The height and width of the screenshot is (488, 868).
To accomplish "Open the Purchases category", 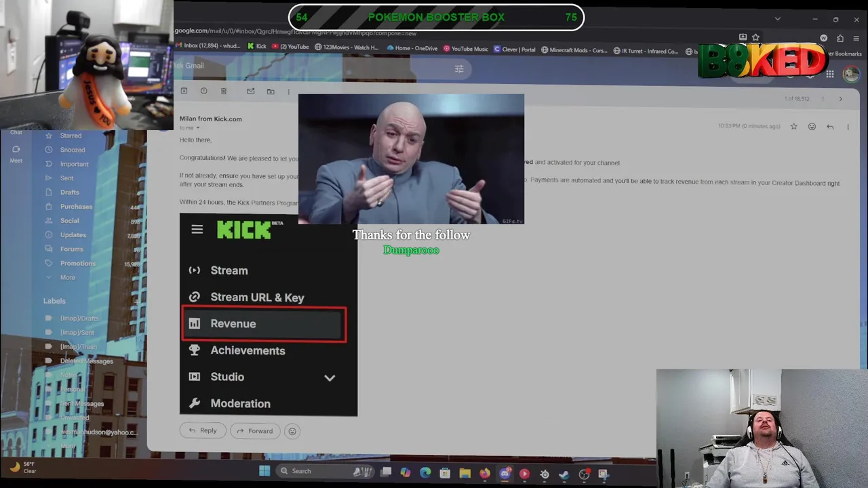I will (76, 207).
